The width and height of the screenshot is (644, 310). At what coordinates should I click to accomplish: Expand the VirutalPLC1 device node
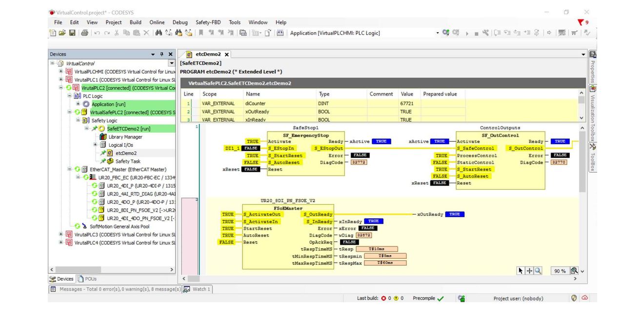tap(61, 79)
